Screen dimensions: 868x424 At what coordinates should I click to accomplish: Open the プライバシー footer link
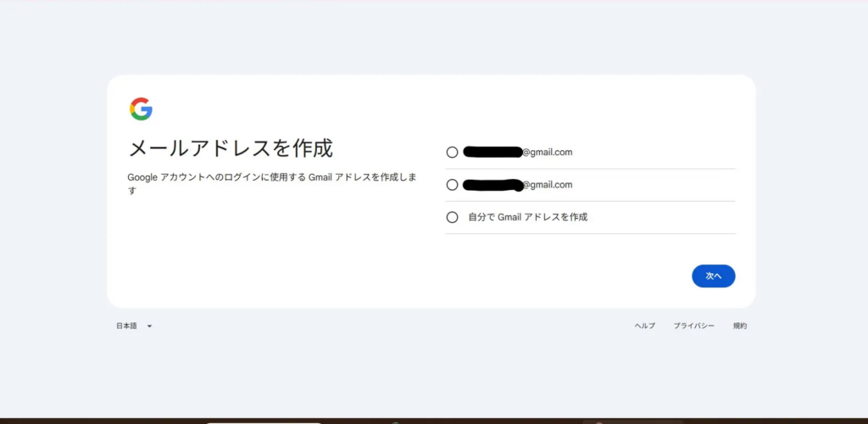[x=693, y=326]
